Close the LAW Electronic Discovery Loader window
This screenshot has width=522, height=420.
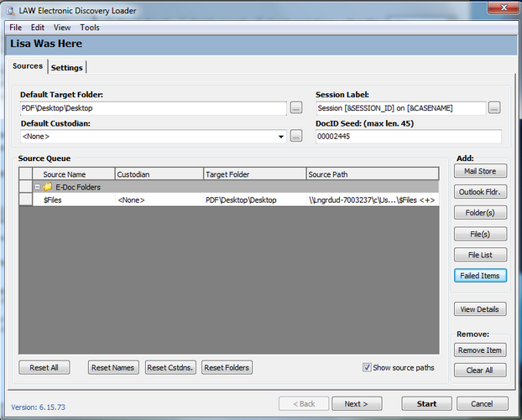pyautogui.click(x=504, y=8)
